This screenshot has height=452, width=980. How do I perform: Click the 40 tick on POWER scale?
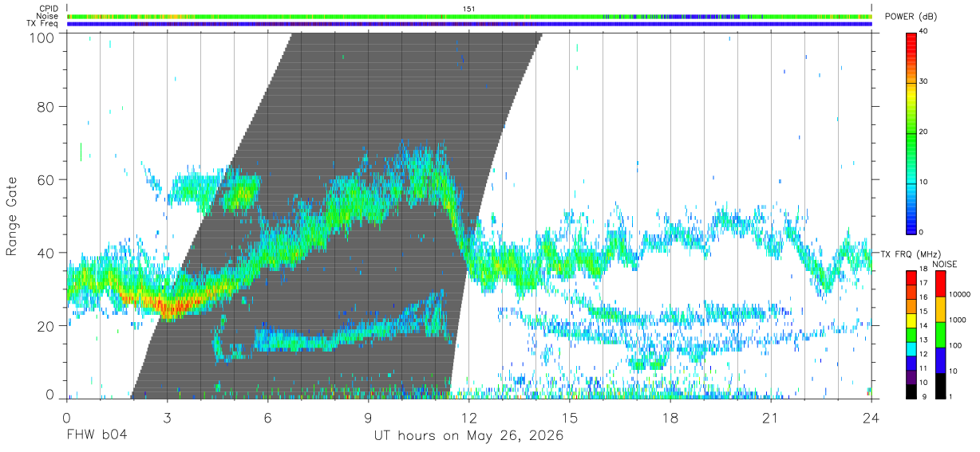coord(922,32)
